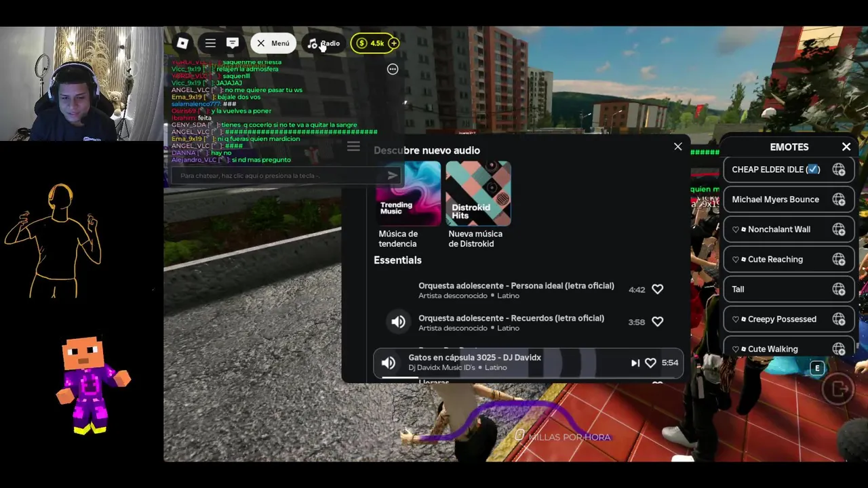The image size is (868, 488).
Task: Click the Essentials section heading
Action: pos(397,260)
